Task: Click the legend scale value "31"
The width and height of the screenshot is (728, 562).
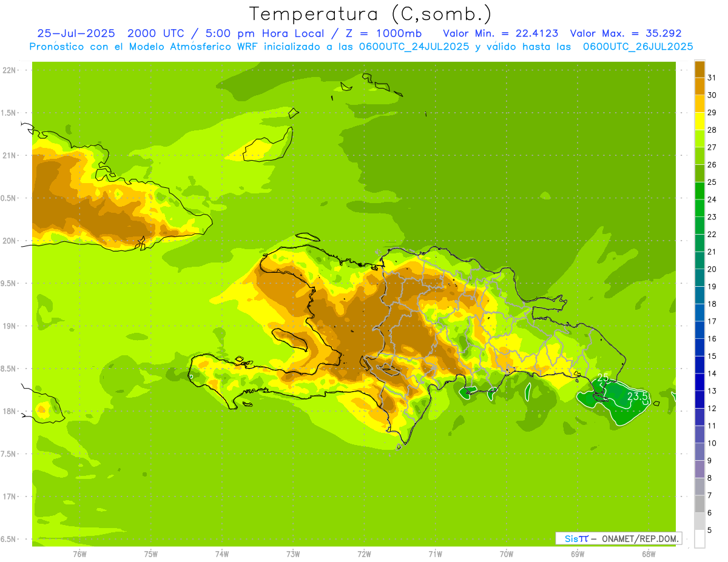Action: tap(712, 78)
